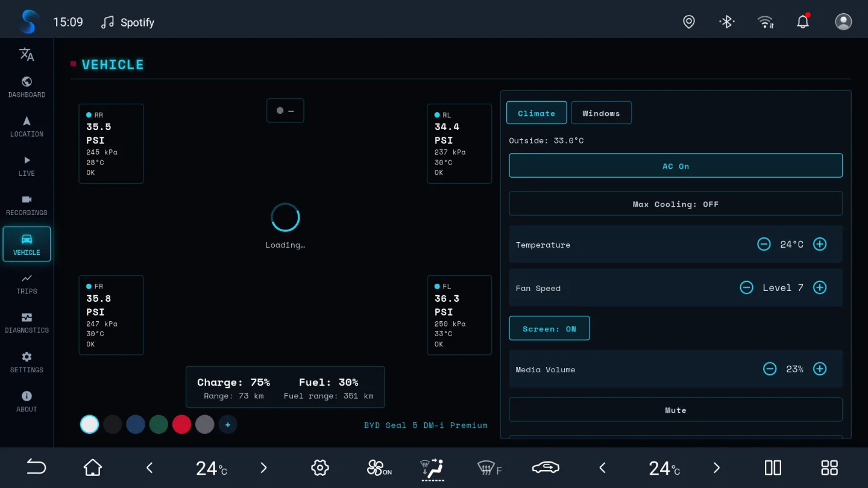868x488 pixels.
Task: Open the Dashboard section
Action: (27, 87)
